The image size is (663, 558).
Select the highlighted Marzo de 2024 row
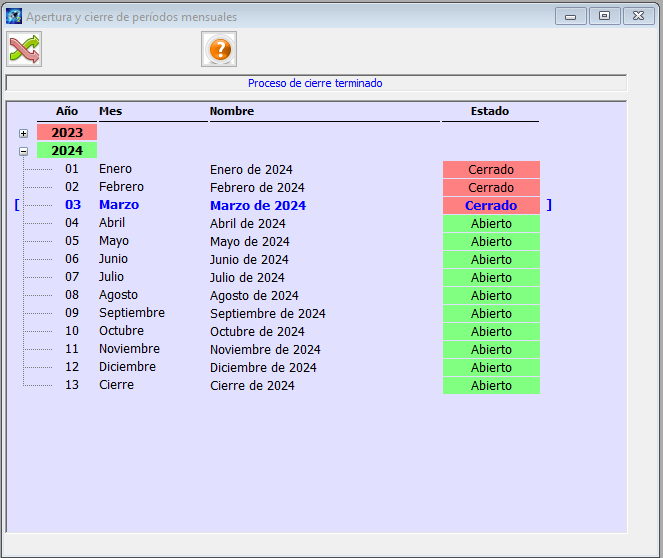click(x=257, y=206)
